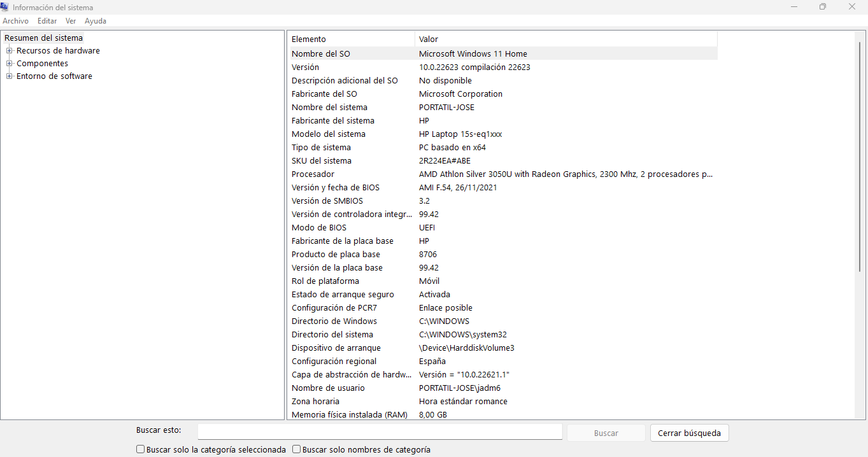Viewport: 868px width, 457px height.
Task: Open the Editar menu
Action: coord(47,21)
